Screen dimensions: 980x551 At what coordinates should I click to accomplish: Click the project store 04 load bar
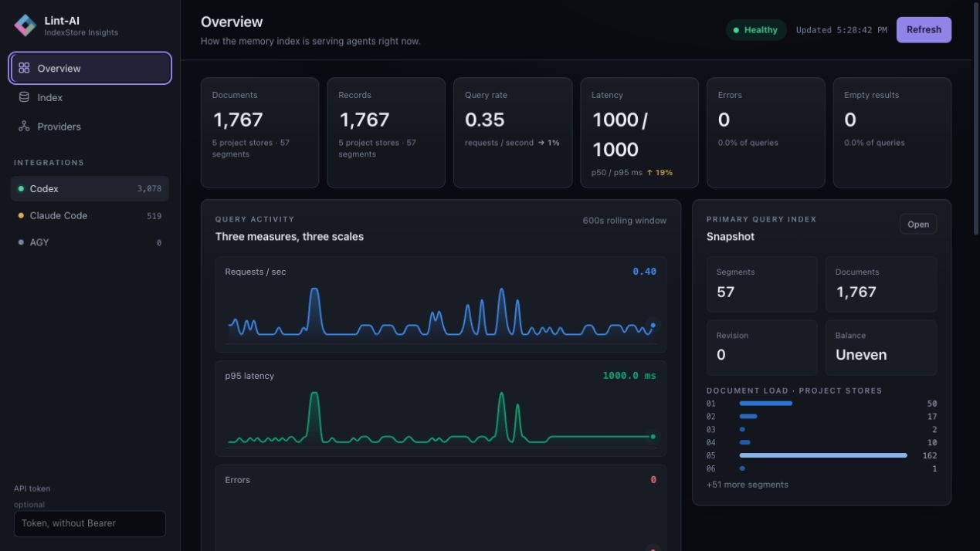744,442
